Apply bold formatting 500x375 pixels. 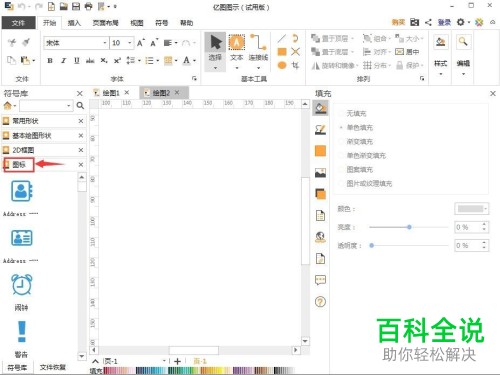[50, 61]
